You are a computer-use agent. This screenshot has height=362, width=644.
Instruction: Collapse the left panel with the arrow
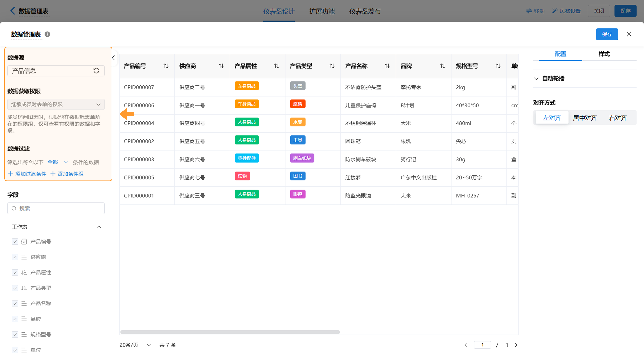114,58
